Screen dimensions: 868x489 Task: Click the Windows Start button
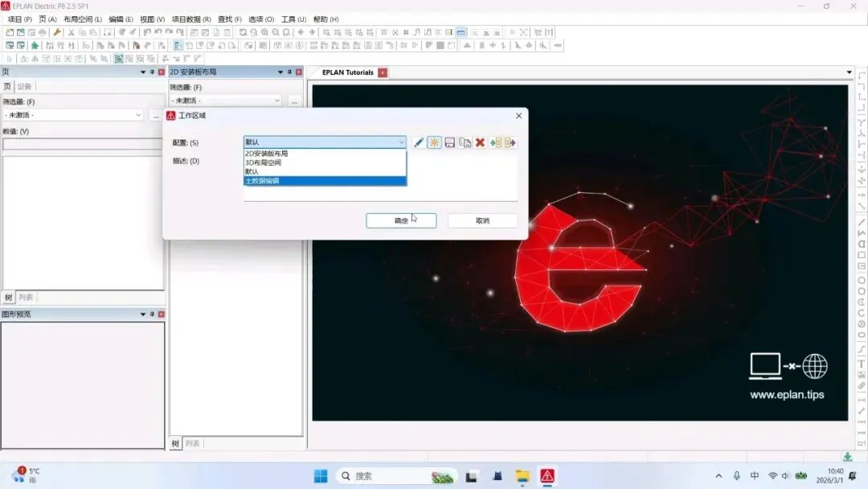321,476
